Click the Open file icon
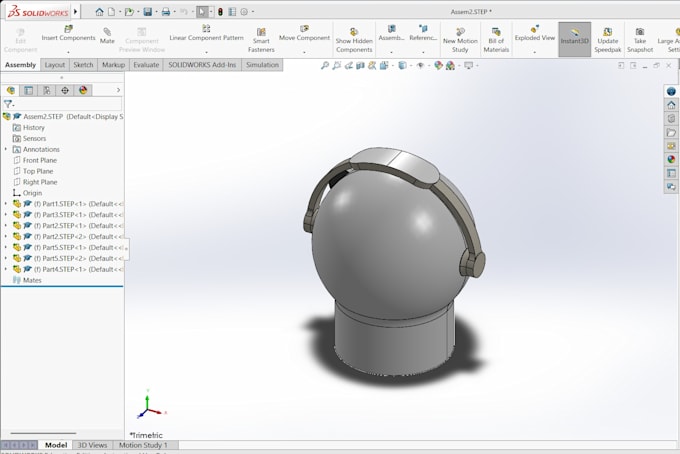Viewport: 680px width, 454px height. [129, 12]
